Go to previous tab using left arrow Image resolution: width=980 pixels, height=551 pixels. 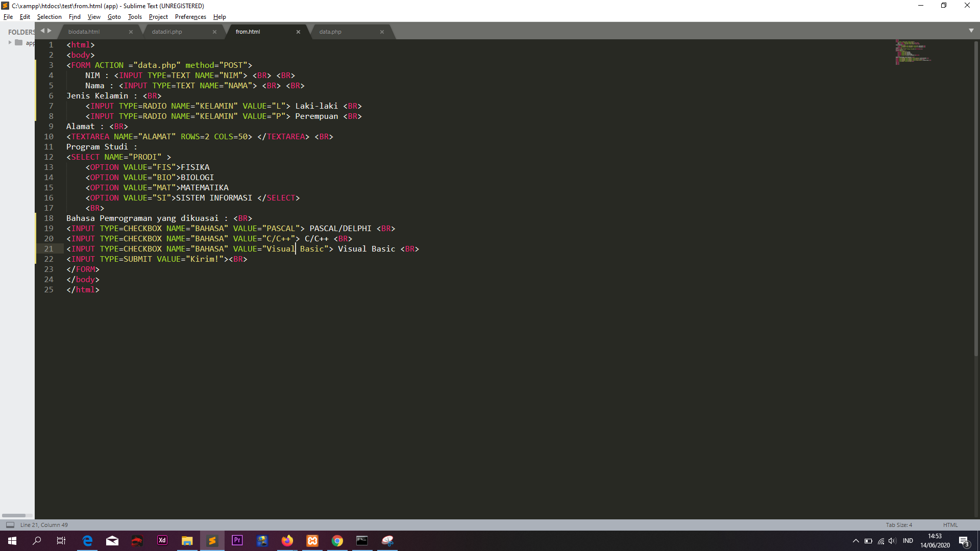pyautogui.click(x=42, y=31)
